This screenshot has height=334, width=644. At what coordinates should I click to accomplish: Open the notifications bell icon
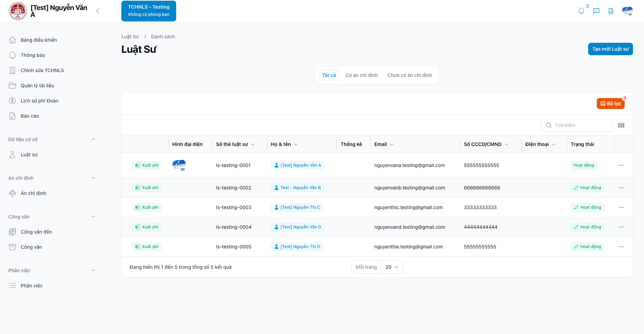(x=581, y=11)
